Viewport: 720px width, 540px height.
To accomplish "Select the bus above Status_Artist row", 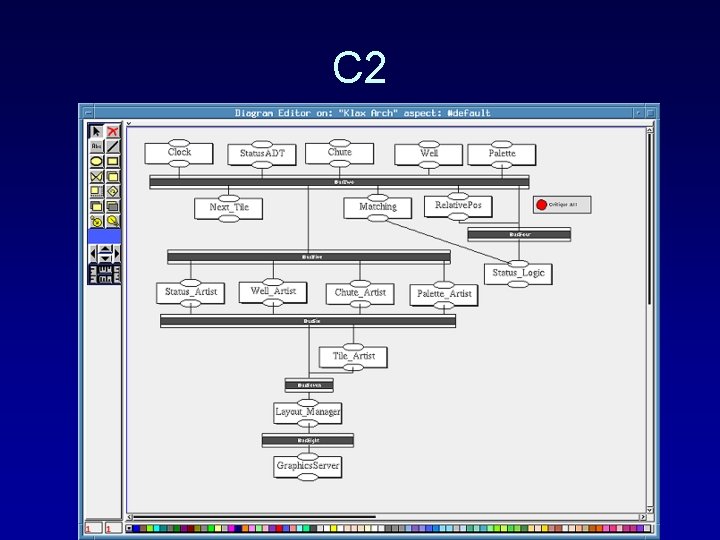I will [x=309, y=257].
